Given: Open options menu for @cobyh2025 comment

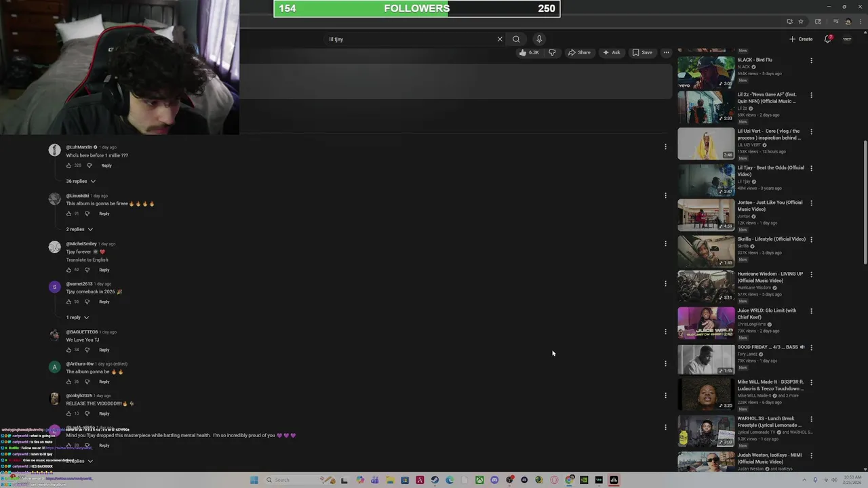Looking at the screenshot, I should tap(665, 395).
